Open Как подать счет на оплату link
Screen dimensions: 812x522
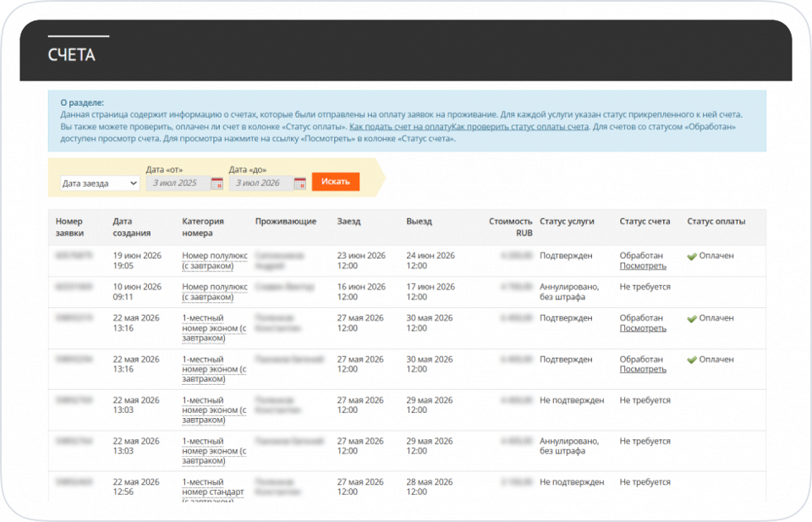coord(400,127)
